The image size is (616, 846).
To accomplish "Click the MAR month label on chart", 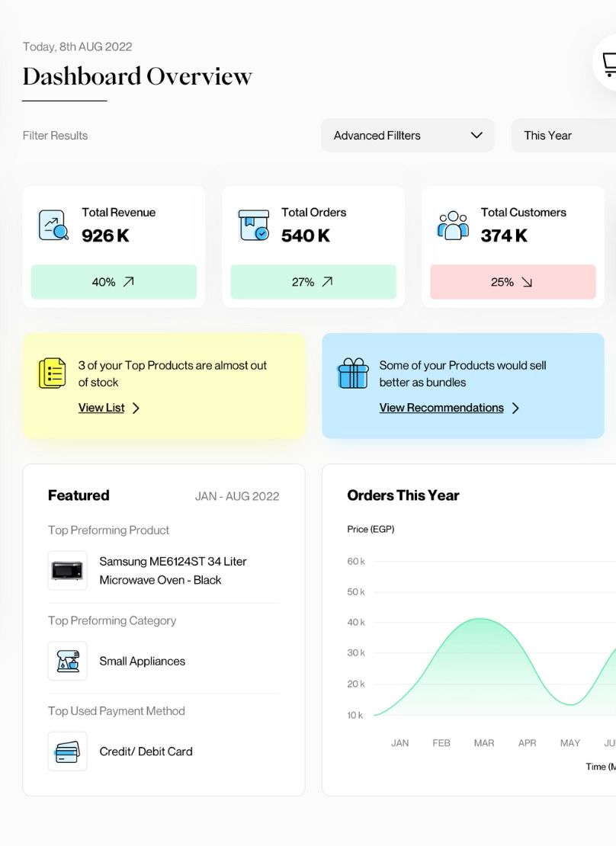I will point(484,743).
